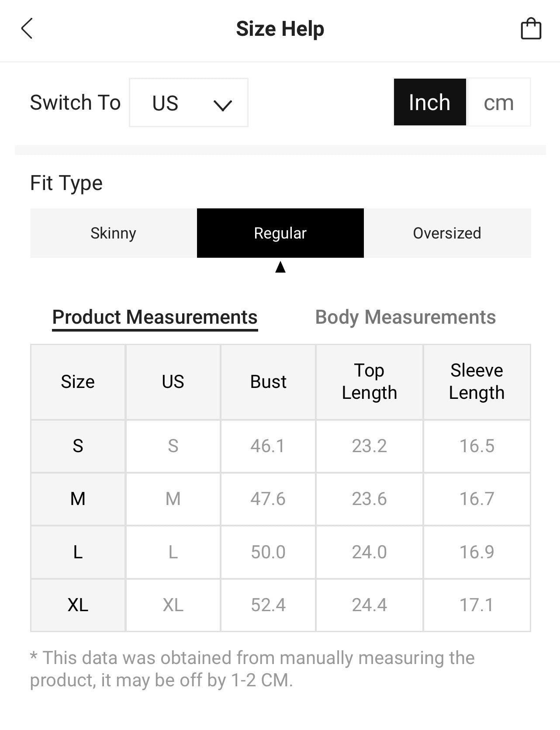Select the XL size row
Viewport: 560px width, 730px height.
[x=78, y=605]
